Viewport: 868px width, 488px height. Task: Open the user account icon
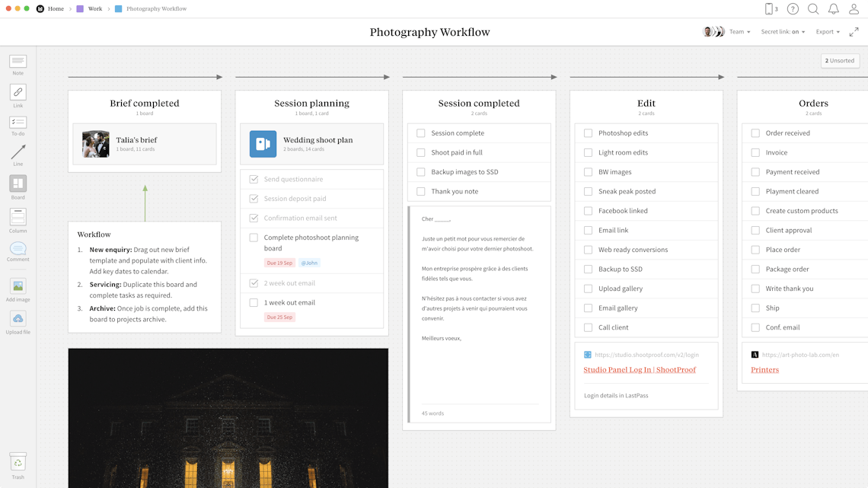pos(854,8)
